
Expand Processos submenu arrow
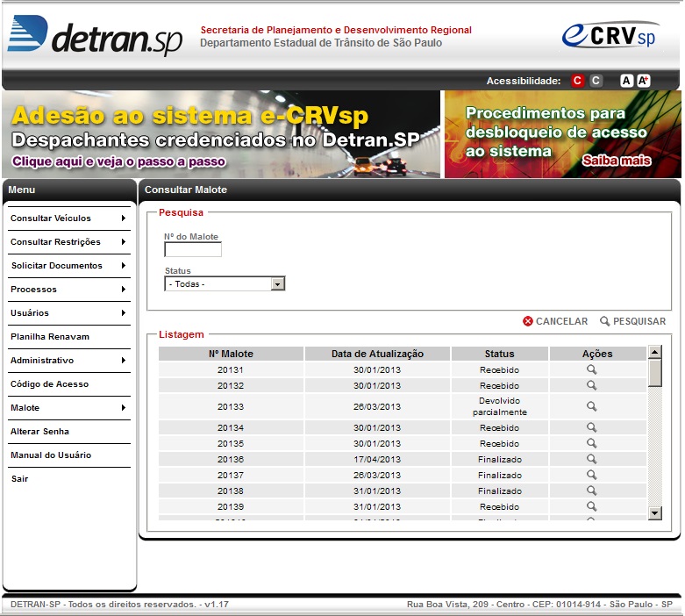(x=124, y=289)
